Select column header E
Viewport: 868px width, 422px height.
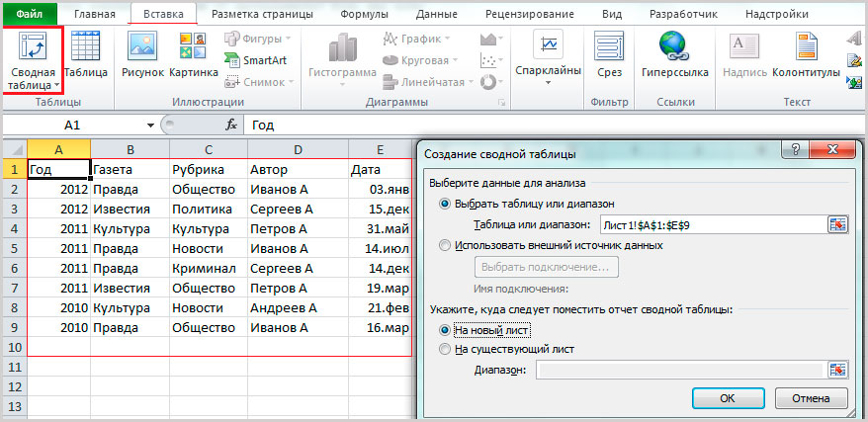coord(380,149)
